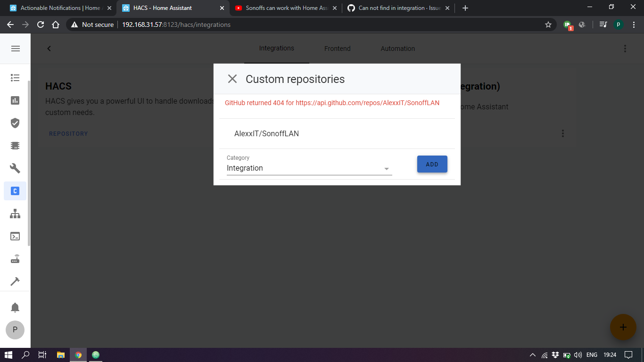Collapse the HACS panel with the back chevron
The image size is (644, 362).
tap(49, 48)
